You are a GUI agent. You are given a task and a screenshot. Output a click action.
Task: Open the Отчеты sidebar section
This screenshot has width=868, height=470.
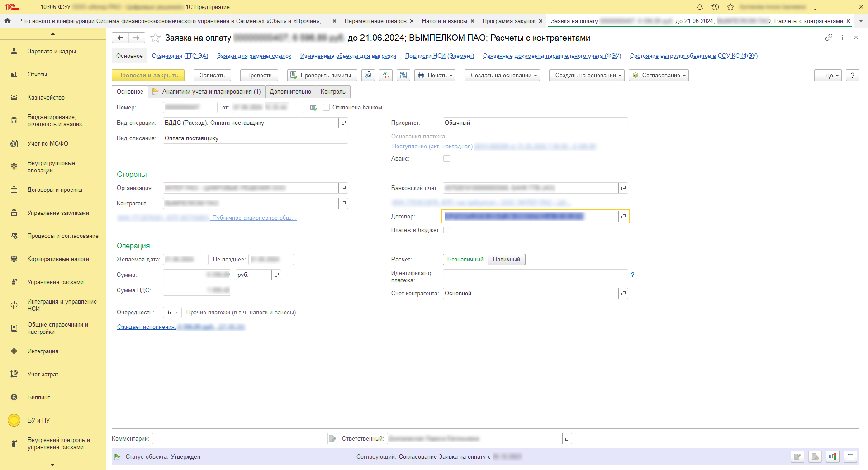click(37, 75)
